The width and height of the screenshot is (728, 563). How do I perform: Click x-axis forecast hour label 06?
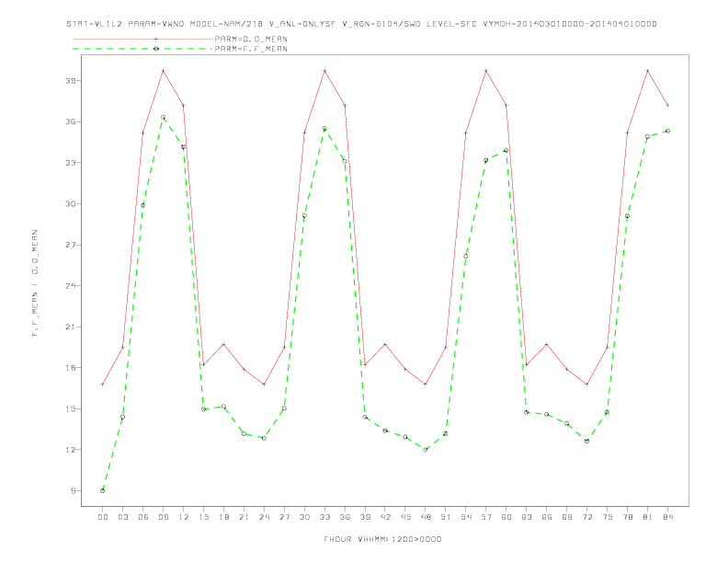143,517
